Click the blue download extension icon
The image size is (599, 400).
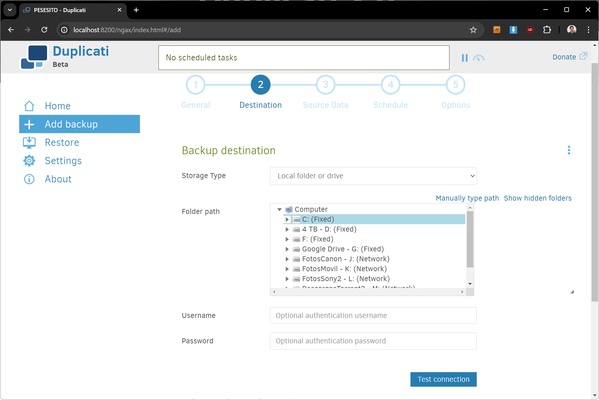pyautogui.click(x=513, y=29)
